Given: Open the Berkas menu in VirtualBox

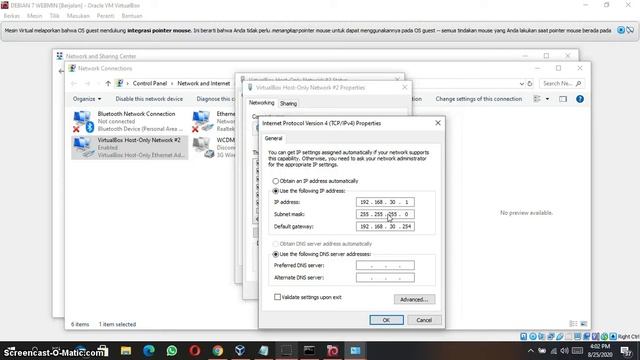Looking at the screenshot, I should [11, 16].
